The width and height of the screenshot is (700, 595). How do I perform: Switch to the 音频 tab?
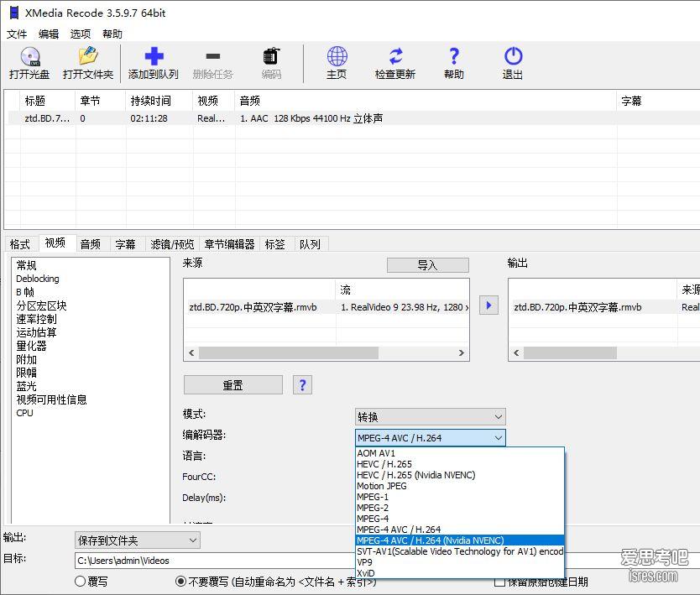coord(91,244)
